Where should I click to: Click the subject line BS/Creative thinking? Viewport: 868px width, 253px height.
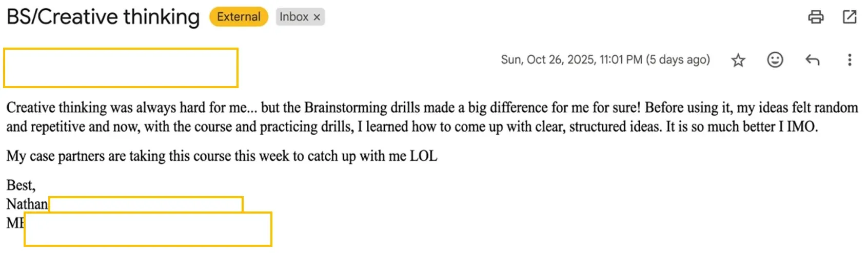103,17
